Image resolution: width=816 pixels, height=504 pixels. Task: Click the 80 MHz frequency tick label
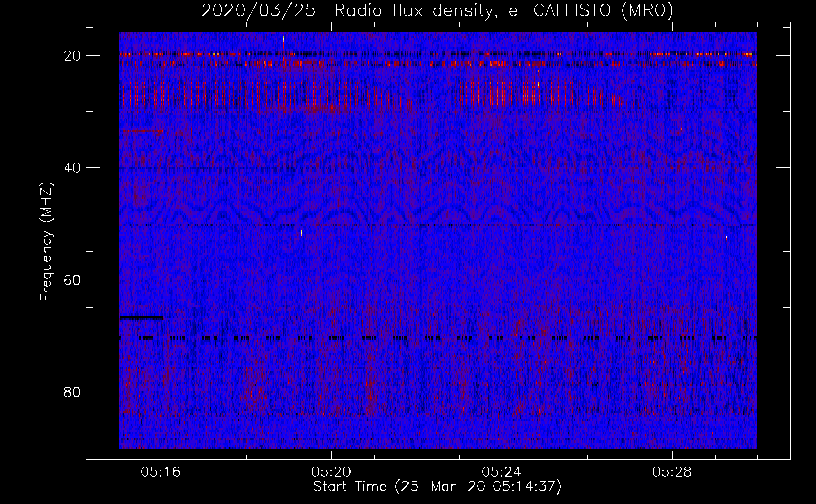coord(72,392)
